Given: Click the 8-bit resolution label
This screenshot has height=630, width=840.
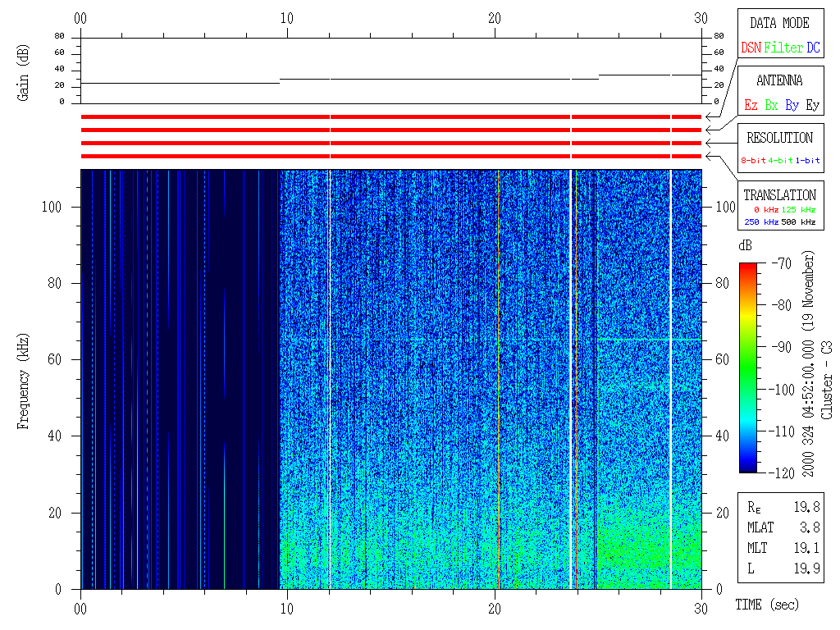Looking at the screenshot, I should [753, 161].
